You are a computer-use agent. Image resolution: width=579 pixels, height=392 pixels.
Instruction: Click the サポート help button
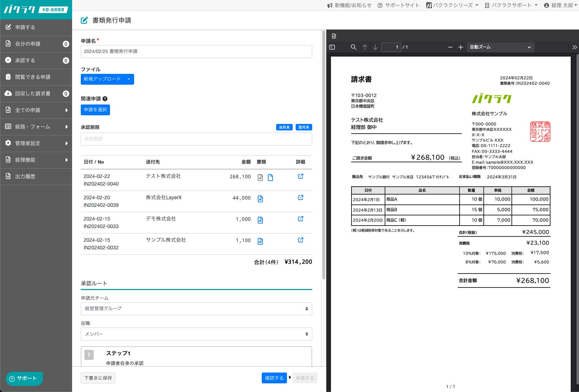[24, 379]
